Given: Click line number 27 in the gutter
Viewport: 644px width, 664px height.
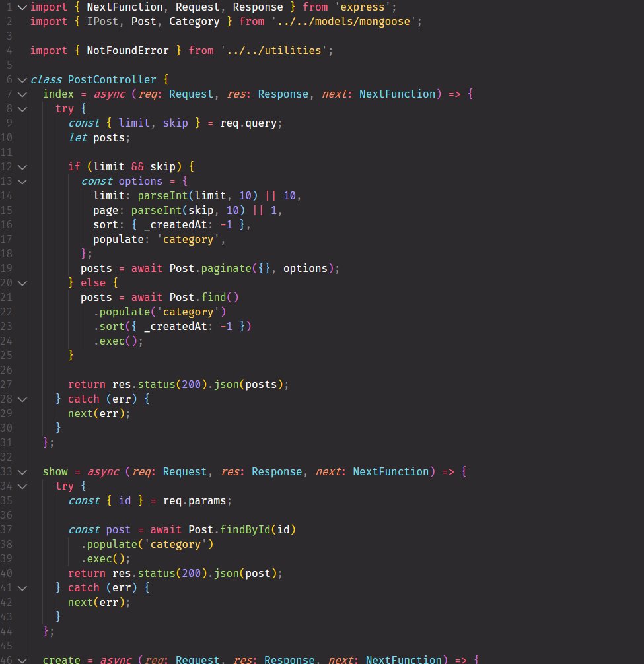Looking at the screenshot, I should 7,385.
